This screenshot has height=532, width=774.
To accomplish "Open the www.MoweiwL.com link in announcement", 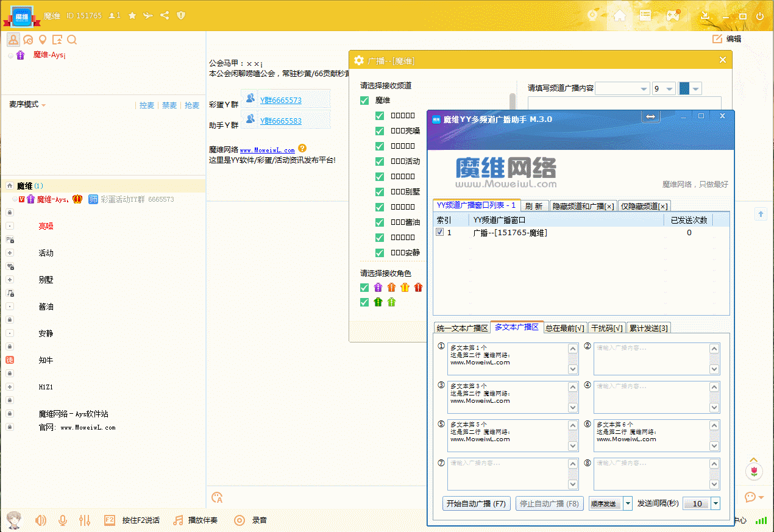I will point(267,150).
